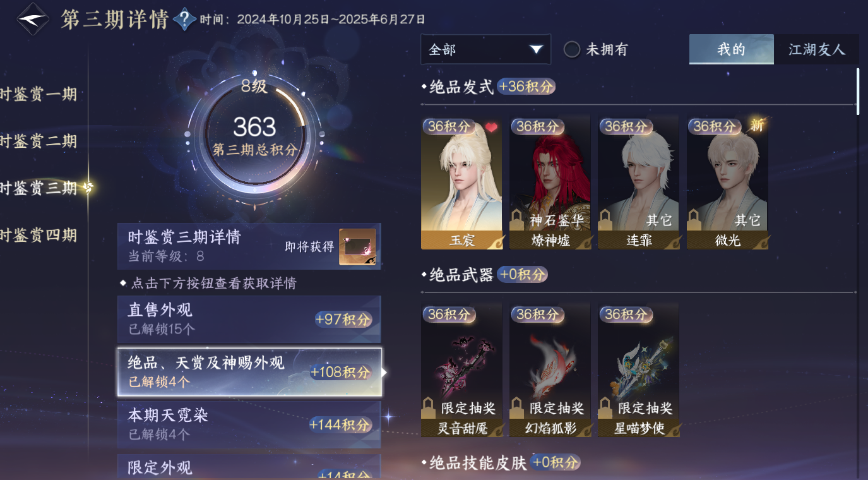Switch to the 我的 tab

point(732,49)
